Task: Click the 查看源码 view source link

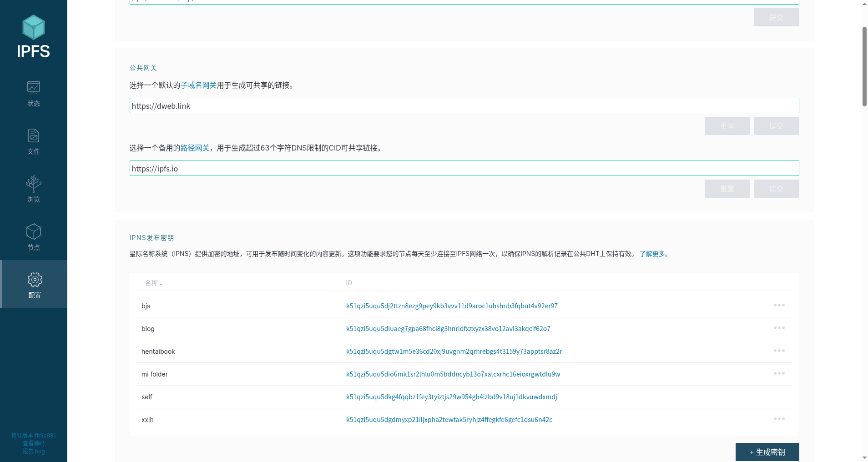Action: pos(34,443)
